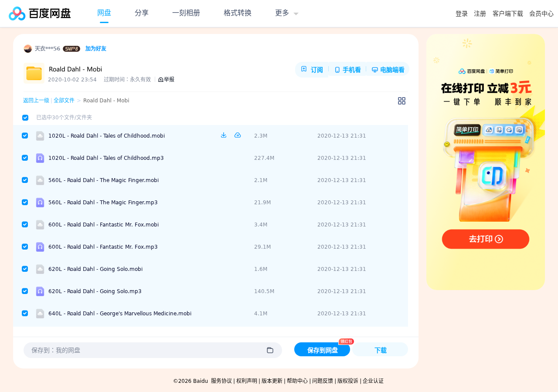This screenshot has height=392, width=558.
Task: Click the 保存到：我的网盘 field
Action: tap(153, 350)
